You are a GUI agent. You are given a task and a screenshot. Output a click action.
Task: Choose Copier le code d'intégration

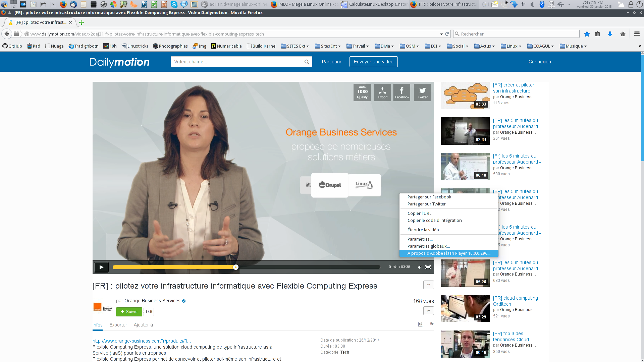(449, 221)
